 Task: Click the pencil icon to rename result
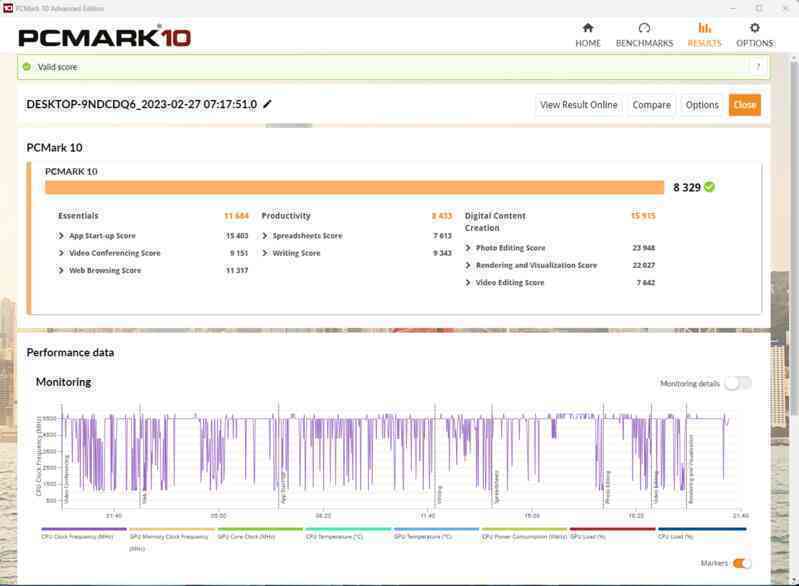pyautogui.click(x=268, y=104)
